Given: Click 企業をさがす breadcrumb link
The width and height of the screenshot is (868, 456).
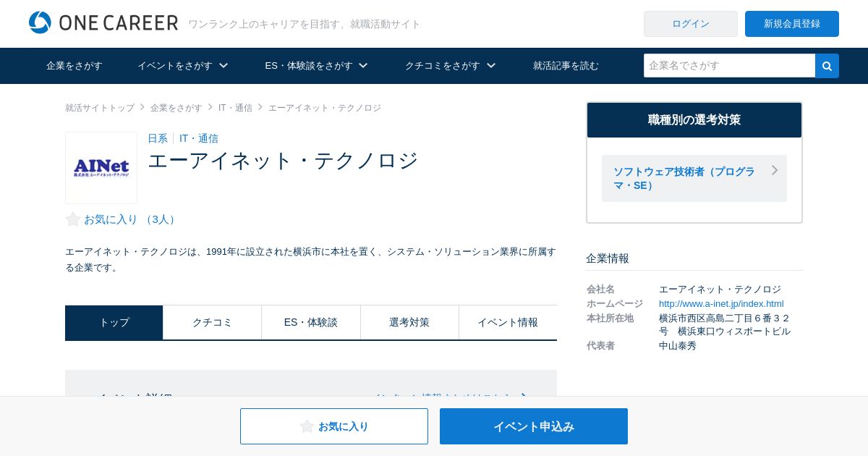Looking at the screenshot, I should pyautogui.click(x=176, y=108).
